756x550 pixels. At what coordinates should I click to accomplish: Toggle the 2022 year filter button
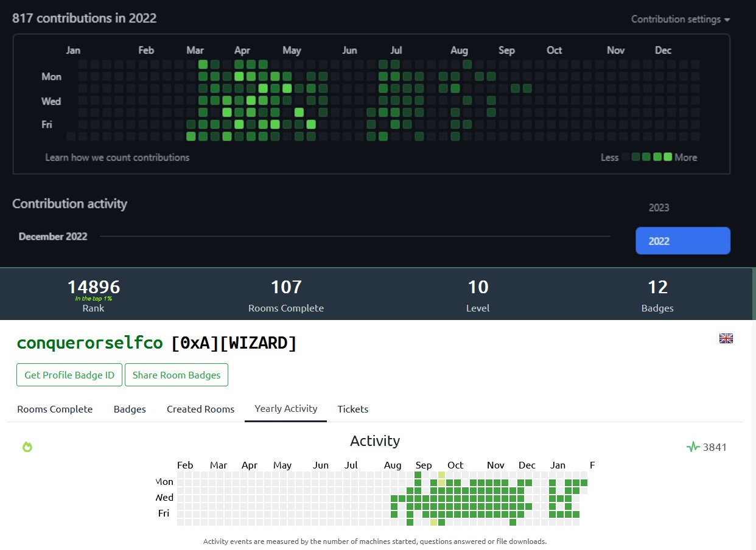682,240
